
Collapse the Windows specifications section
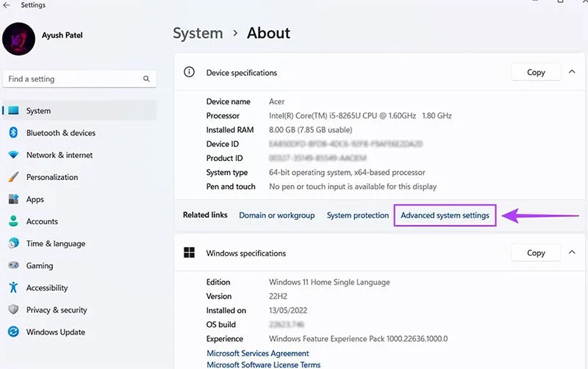click(572, 252)
